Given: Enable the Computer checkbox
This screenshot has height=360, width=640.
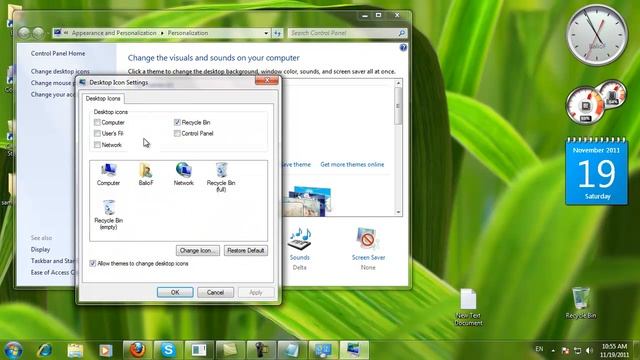Looking at the screenshot, I should 97,122.
